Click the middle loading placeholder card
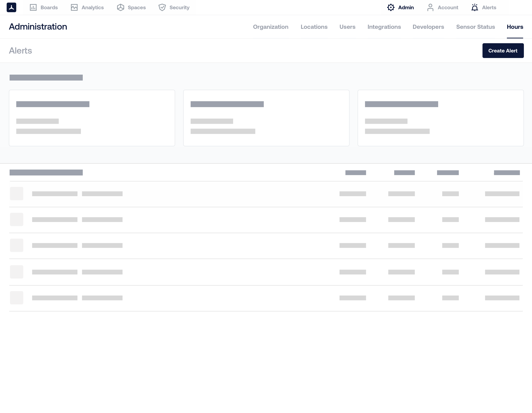532x413 pixels. tap(266, 118)
